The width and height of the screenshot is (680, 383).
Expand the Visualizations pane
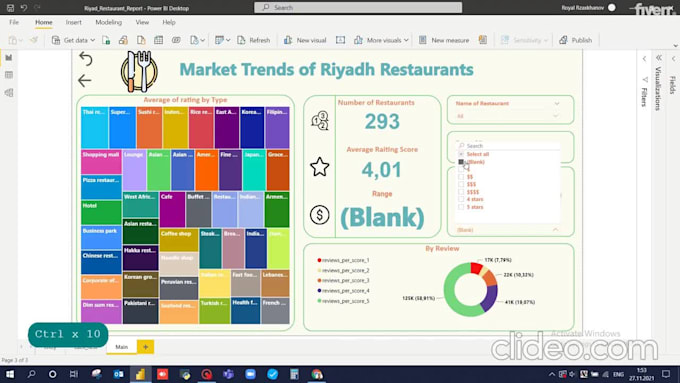pos(659,57)
